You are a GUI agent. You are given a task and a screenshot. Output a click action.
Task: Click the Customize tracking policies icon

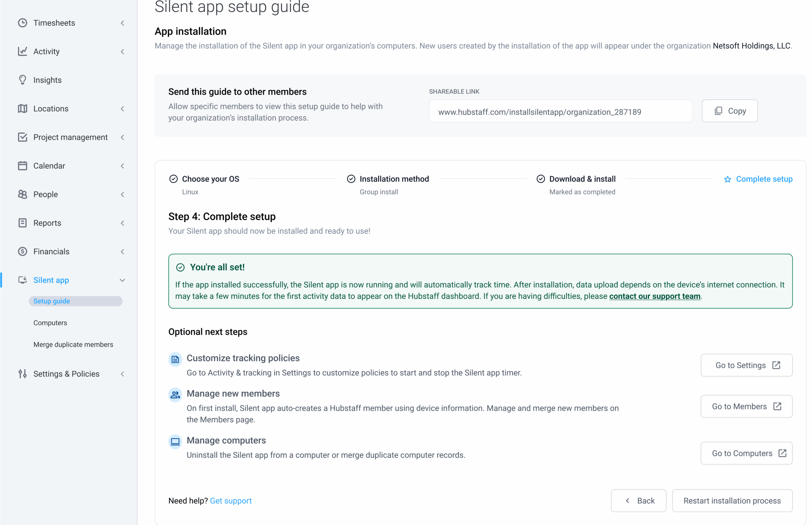pos(175,359)
